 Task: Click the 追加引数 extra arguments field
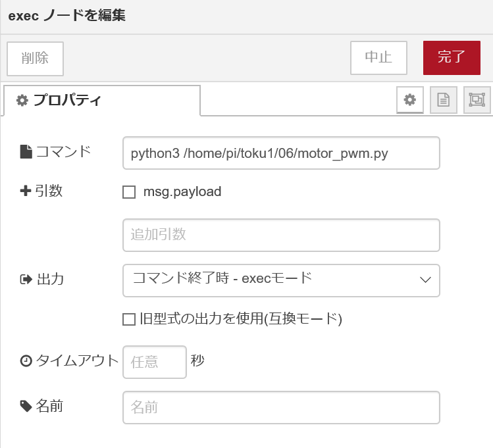(x=280, y=235)
